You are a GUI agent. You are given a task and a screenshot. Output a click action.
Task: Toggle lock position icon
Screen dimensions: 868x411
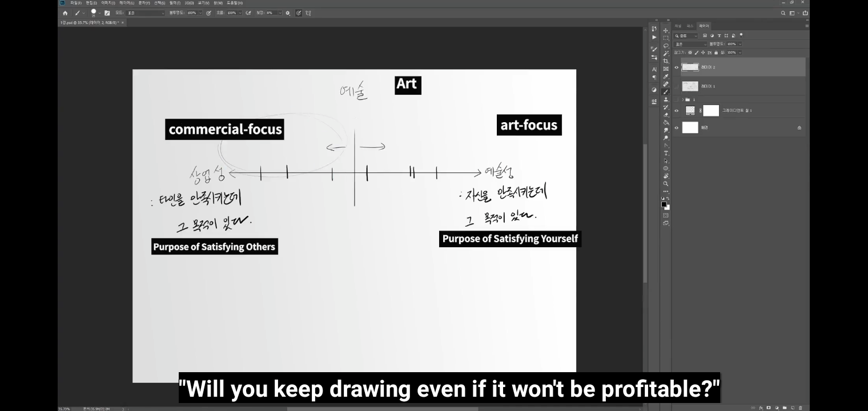(x=703, y=53)
